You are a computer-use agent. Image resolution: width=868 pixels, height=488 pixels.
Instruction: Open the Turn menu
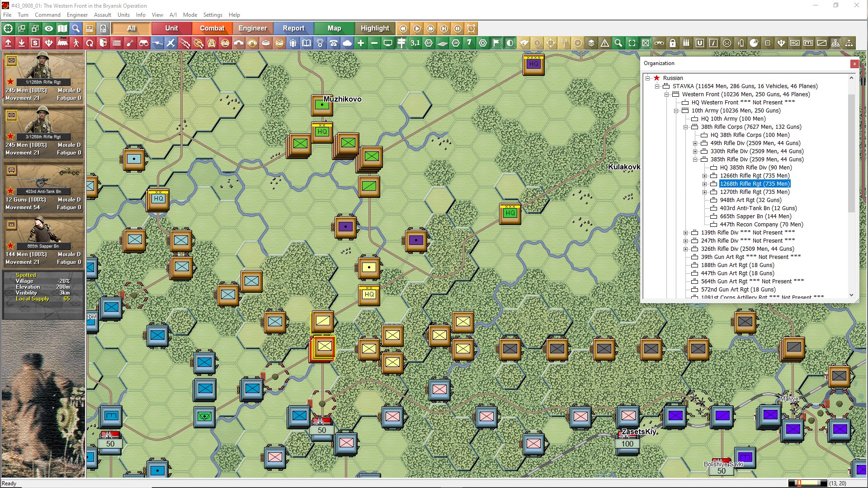(x=23, y=15)
